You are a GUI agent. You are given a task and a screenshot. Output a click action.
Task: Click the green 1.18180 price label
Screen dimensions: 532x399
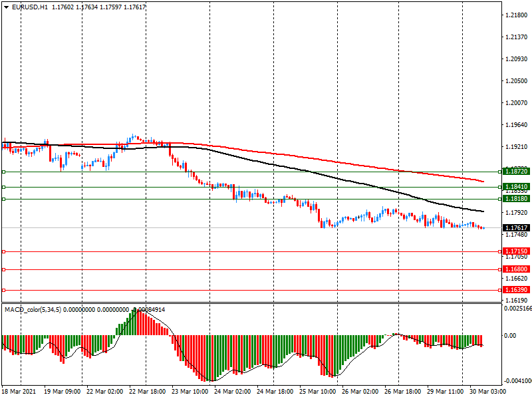[x=516, y=199]
